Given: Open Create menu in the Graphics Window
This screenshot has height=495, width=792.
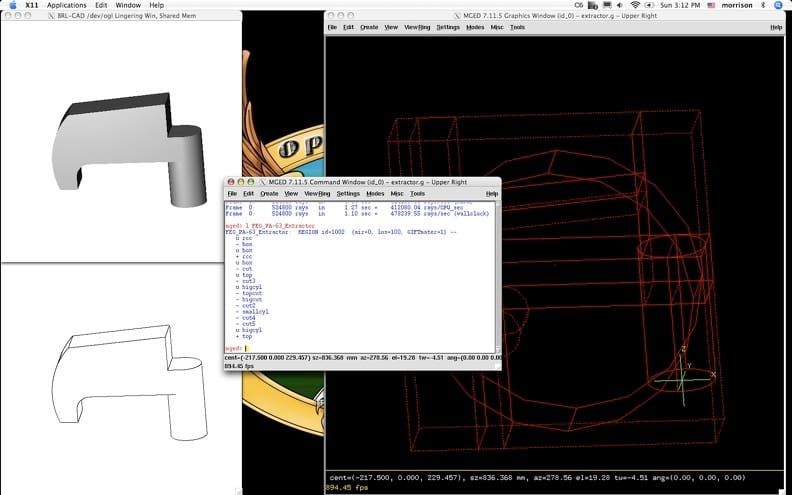Looking at the screenshot, I should coord(369,27).
